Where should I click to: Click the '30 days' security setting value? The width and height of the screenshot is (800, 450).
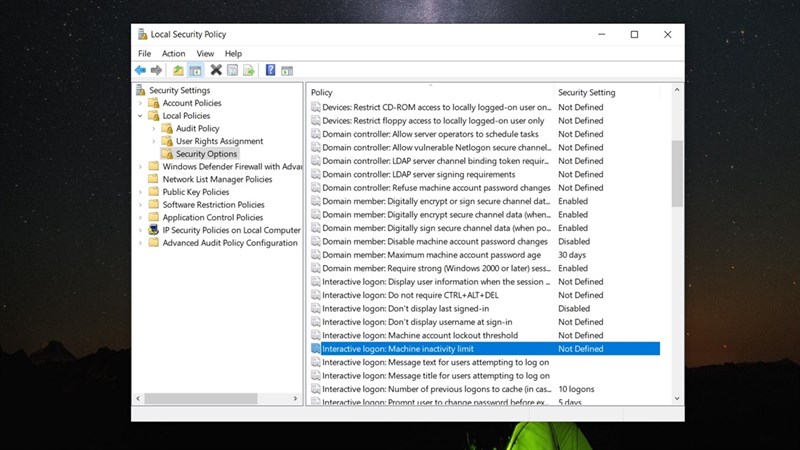pos(572,255)
